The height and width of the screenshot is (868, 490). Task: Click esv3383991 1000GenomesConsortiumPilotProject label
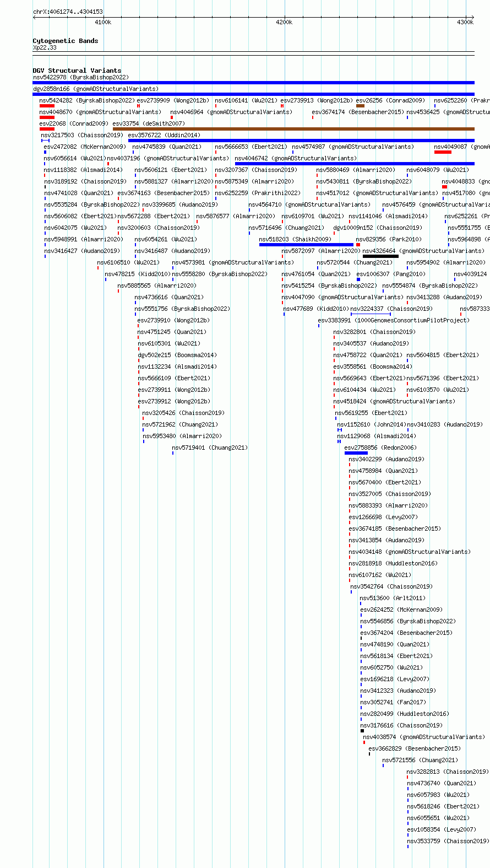tap(394, 321)
